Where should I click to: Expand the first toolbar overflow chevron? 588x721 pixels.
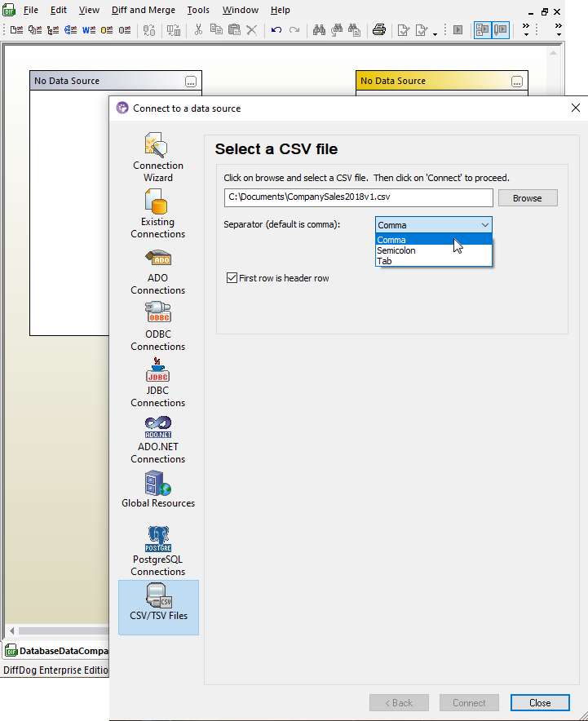coord(526,29)
